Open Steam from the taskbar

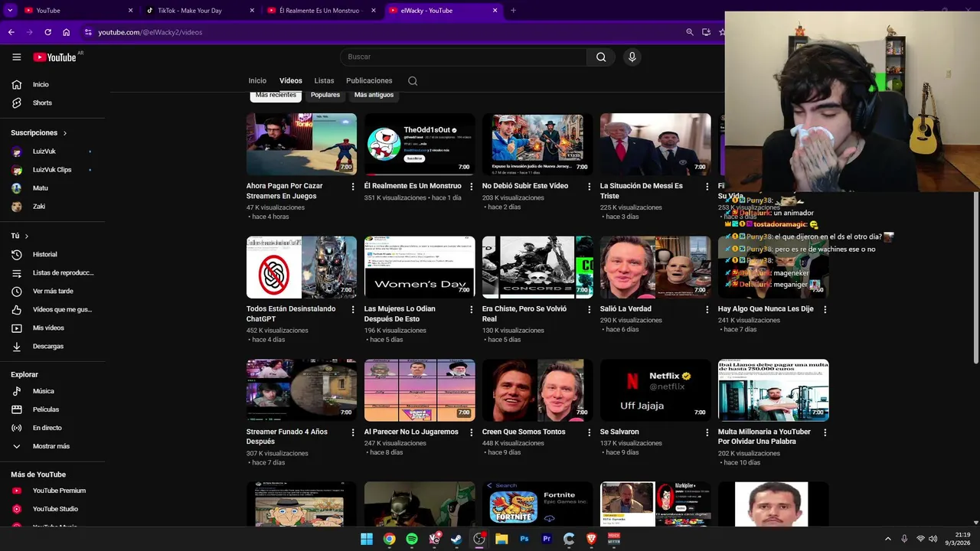456,539
